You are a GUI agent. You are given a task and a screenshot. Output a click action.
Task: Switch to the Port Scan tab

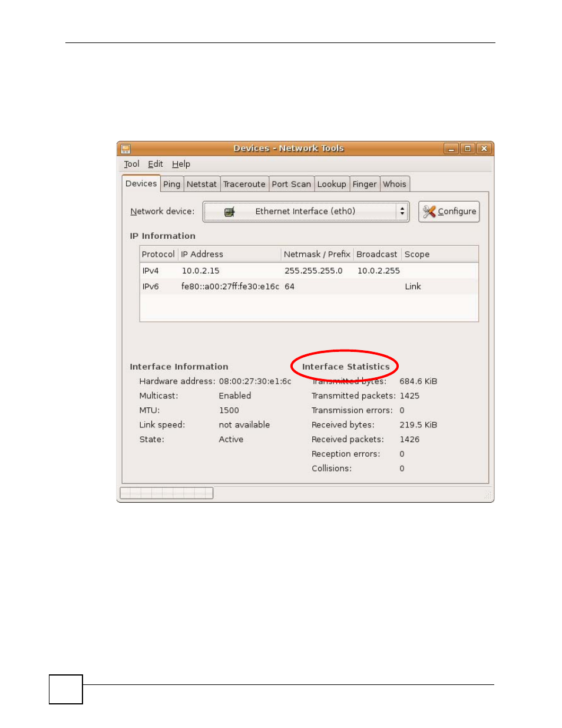coord(292,184)
